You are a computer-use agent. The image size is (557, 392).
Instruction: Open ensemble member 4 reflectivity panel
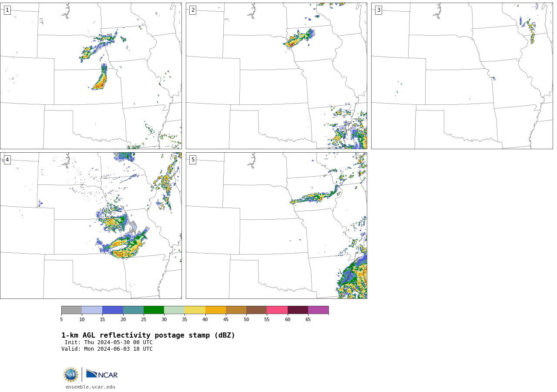coord(91,225)
